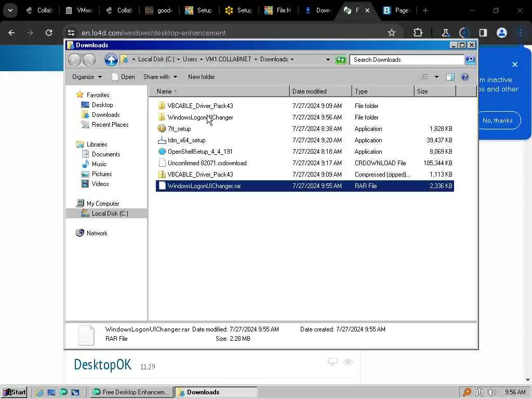Click Open in Explorer toolbar
This screenshot has width=532, height=399.
124,77
